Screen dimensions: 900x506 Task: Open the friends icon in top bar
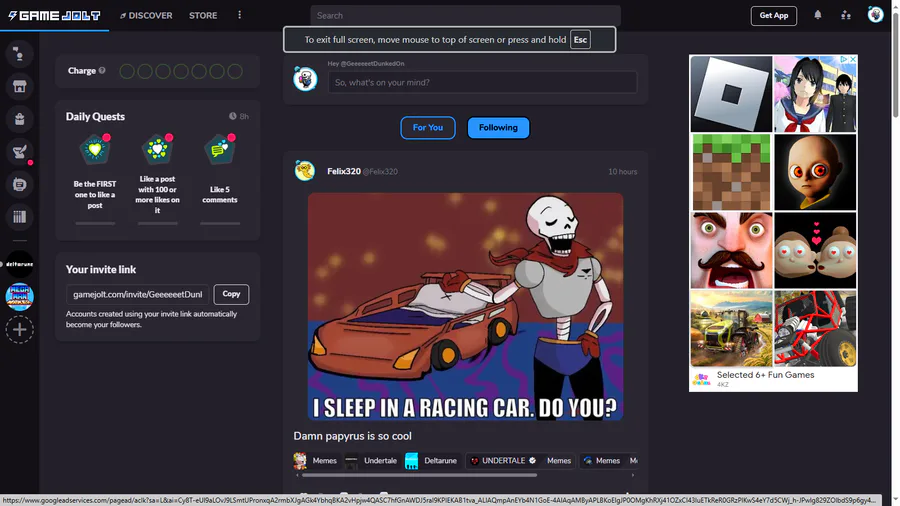coord(846,15)
